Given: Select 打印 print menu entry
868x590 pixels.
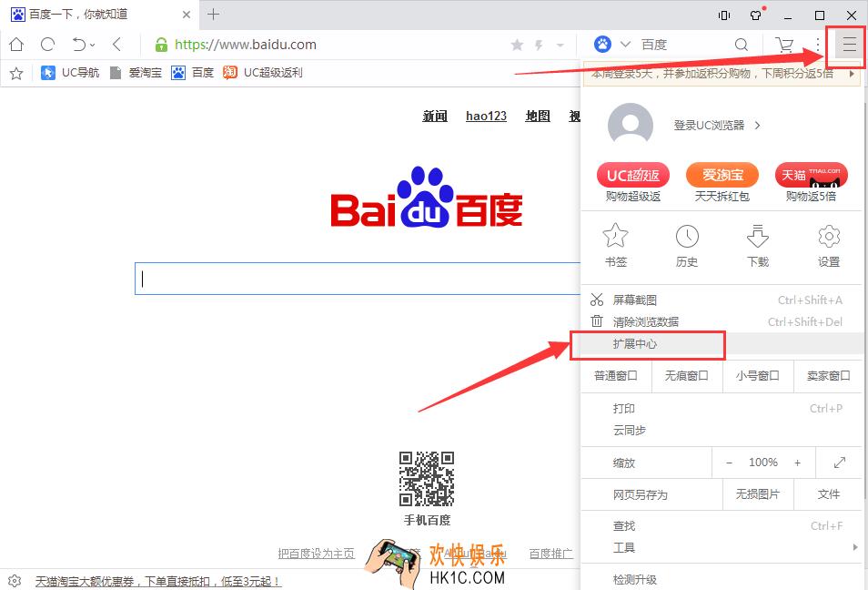Looking at the screenshot, I should [722, 408].
